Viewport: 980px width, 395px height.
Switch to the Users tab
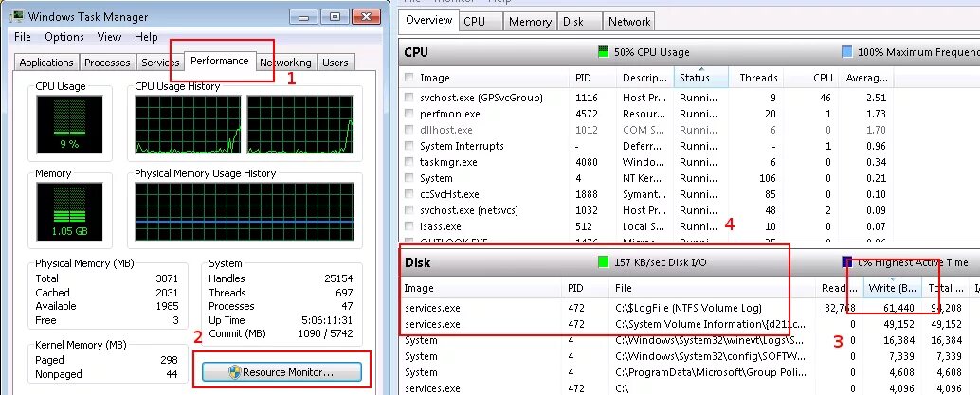[x=335, y=63]
